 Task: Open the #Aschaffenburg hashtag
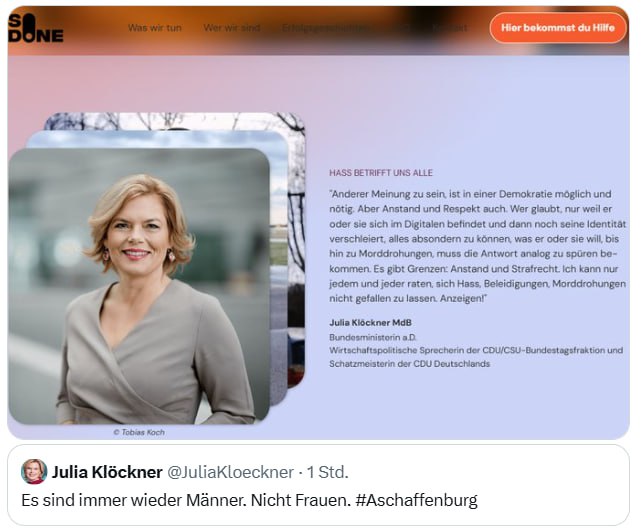click(x=416, y=500)
